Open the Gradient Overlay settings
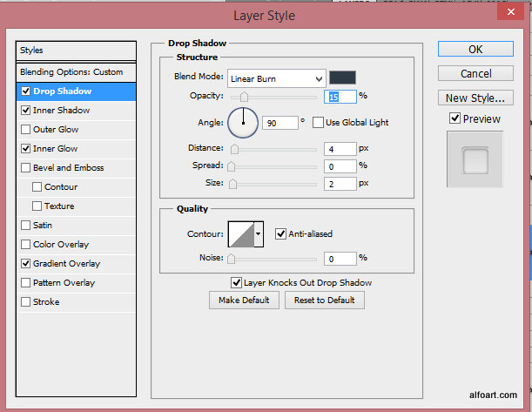The width and height of the screenshot is (532, 412). (66, 264)
